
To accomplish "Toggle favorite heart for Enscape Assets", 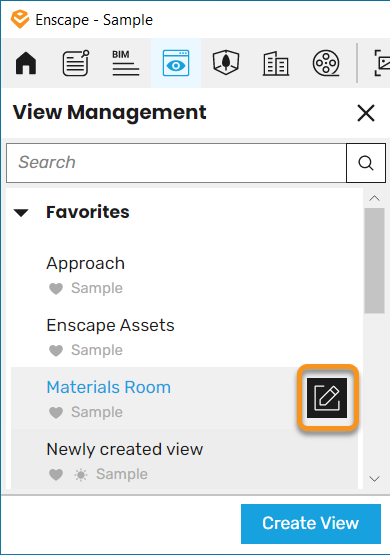I will [56, 350].
